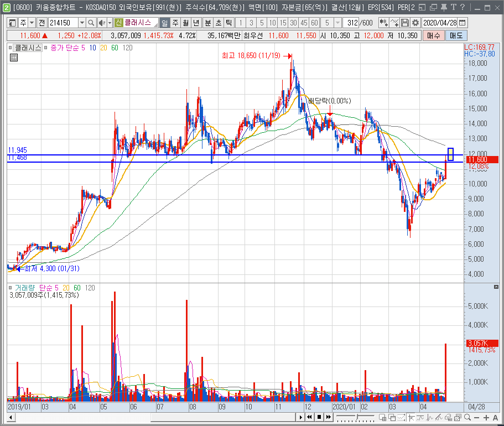Open the chart settings gear icon
The image size is (504, 426).
point(415,23)
